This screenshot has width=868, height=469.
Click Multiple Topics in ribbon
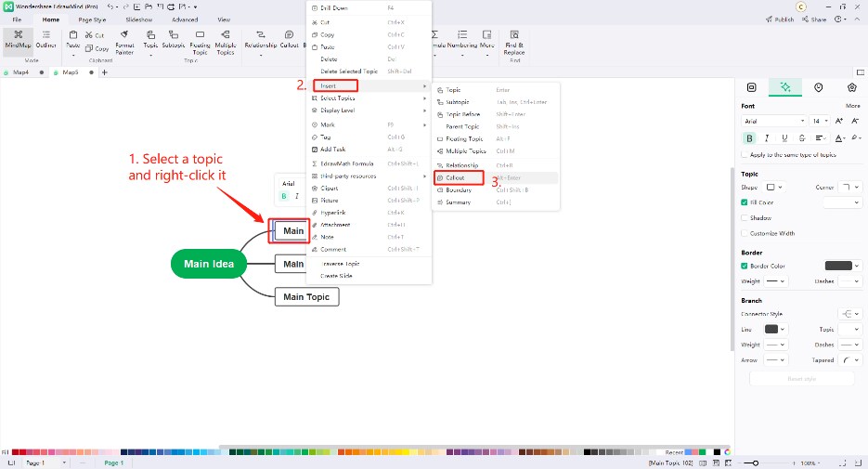click(226, 43)
